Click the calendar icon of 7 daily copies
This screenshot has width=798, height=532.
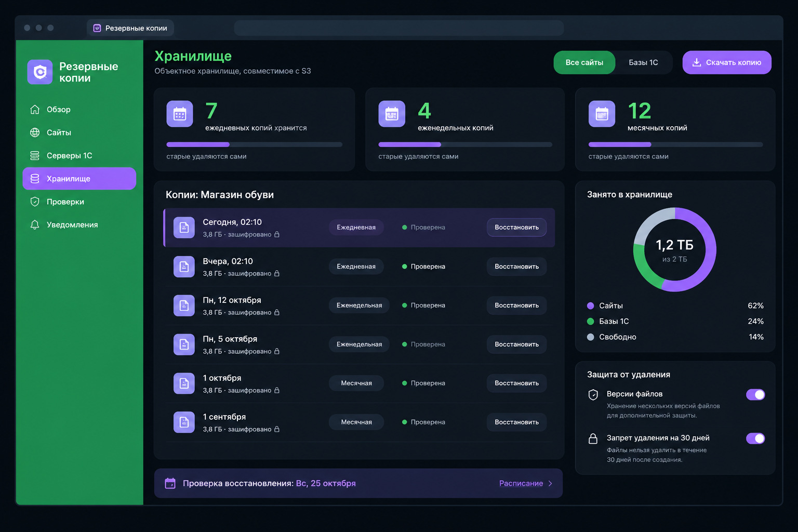pos(180,114)
